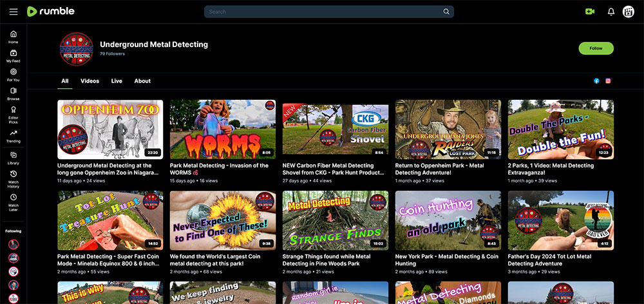Open the Best Dad Ever Father's Day thumbnail

point(561,220)
